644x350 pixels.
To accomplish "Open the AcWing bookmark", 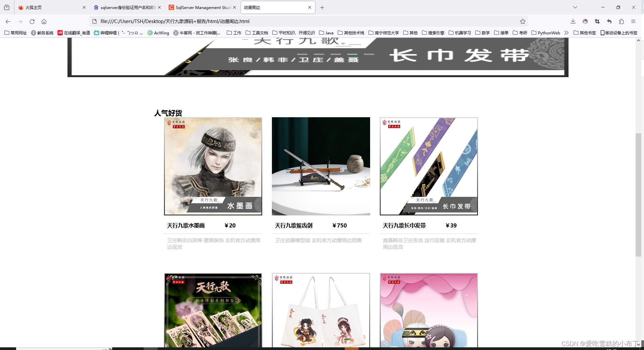I will [158, 33].
